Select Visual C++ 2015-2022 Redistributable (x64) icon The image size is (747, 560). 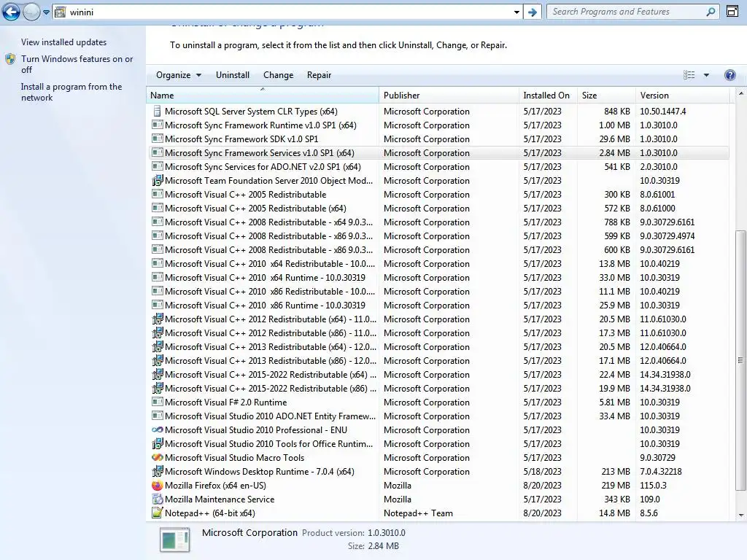[158, 374]
